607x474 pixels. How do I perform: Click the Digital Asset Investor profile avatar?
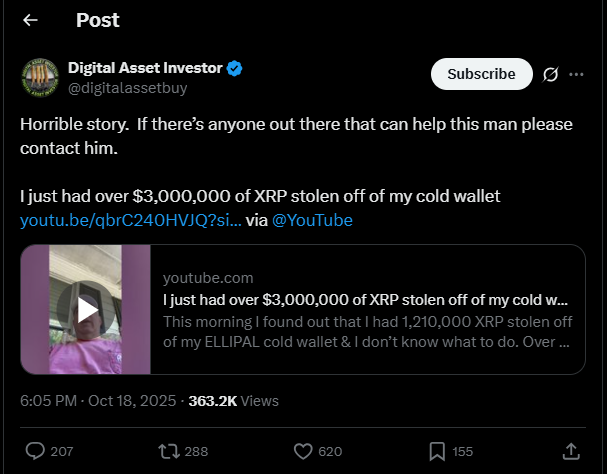click(x=40, y=78)
